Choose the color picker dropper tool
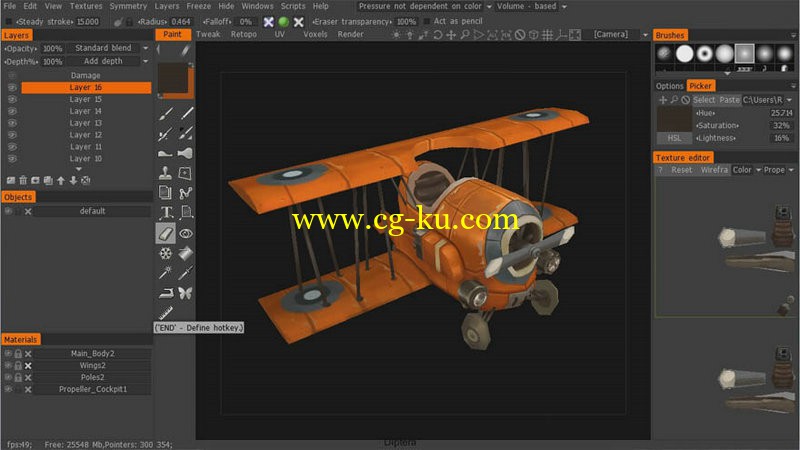The width and height of the screenshot is (800, 450). coord(185,273)
